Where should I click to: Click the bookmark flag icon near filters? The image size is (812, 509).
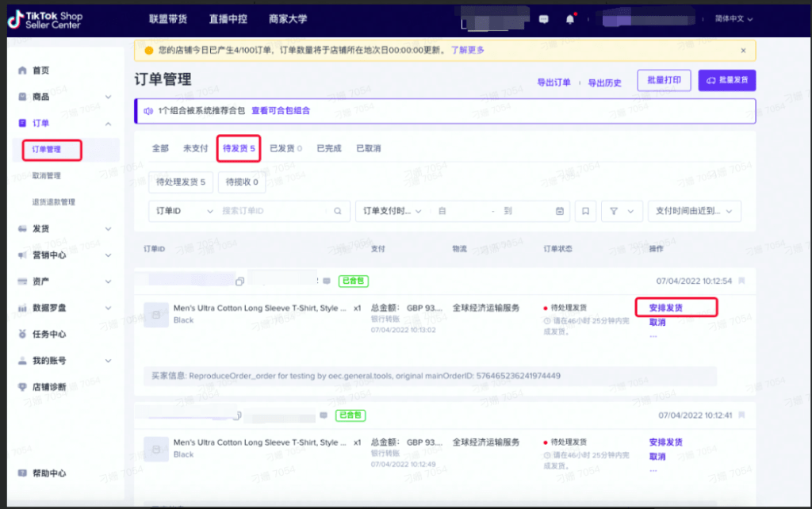[x=585, y=211]
